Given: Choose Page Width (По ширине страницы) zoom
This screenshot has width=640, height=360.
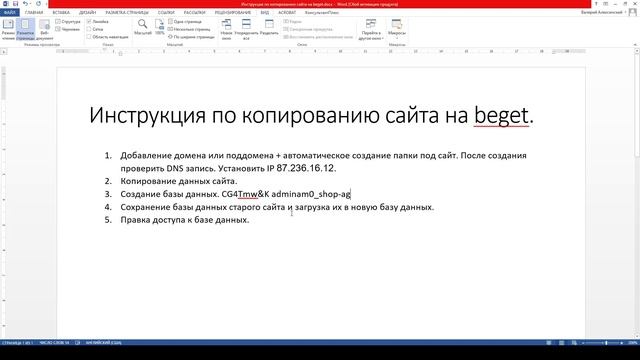Looking at the screenshot, I should click(x=191, y=37).
